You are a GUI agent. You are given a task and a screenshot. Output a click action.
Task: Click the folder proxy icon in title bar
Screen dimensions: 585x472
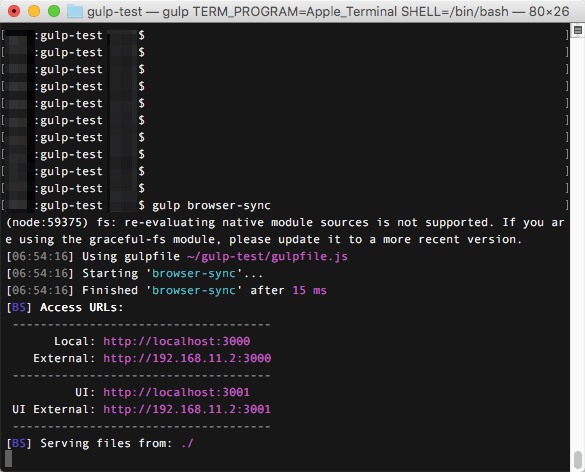pyautogui.click(x=75, y=12)
